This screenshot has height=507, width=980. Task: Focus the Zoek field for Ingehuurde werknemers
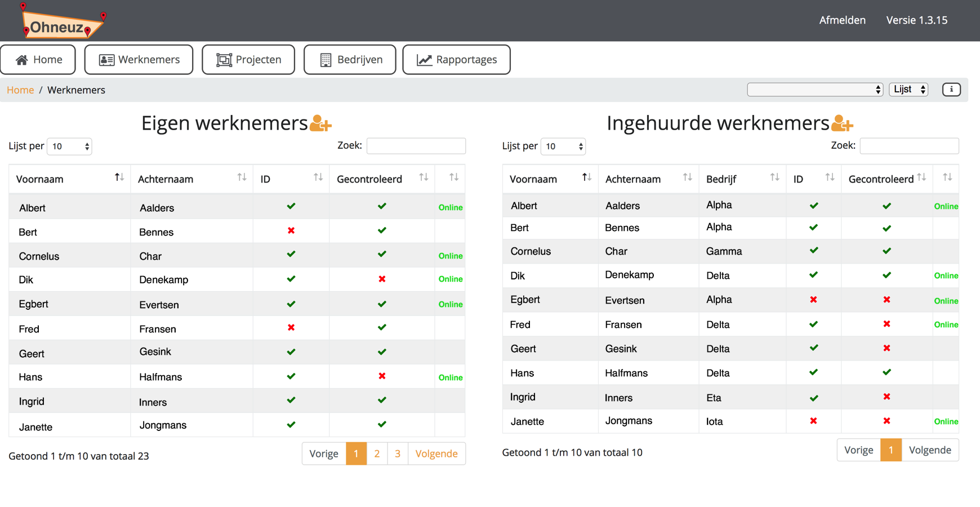[x=909, y=146]
